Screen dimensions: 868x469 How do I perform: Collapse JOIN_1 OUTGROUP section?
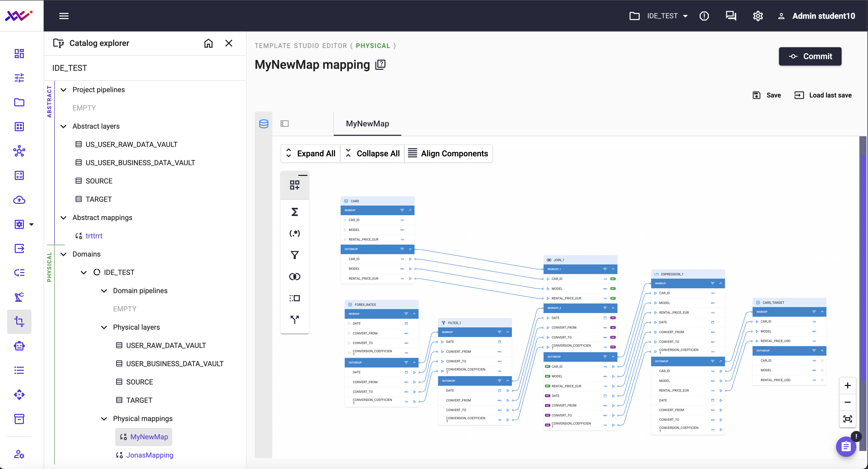[613, 357]
